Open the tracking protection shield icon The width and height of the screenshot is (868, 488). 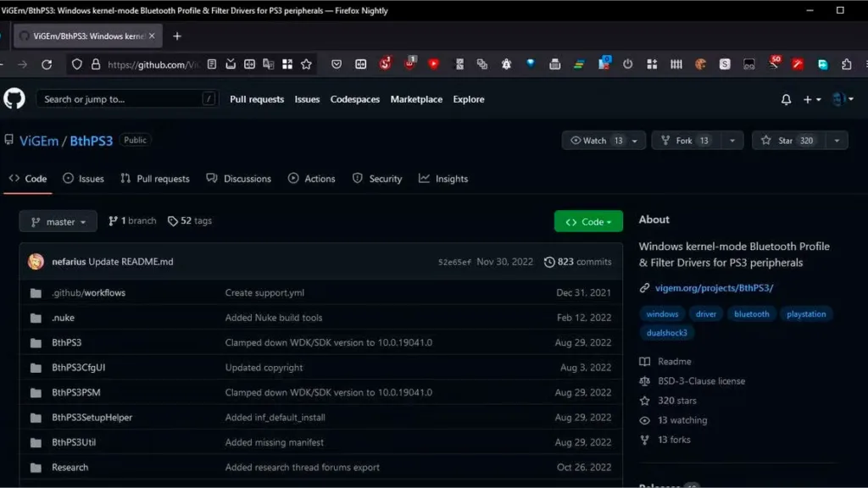tap(77, 64)
